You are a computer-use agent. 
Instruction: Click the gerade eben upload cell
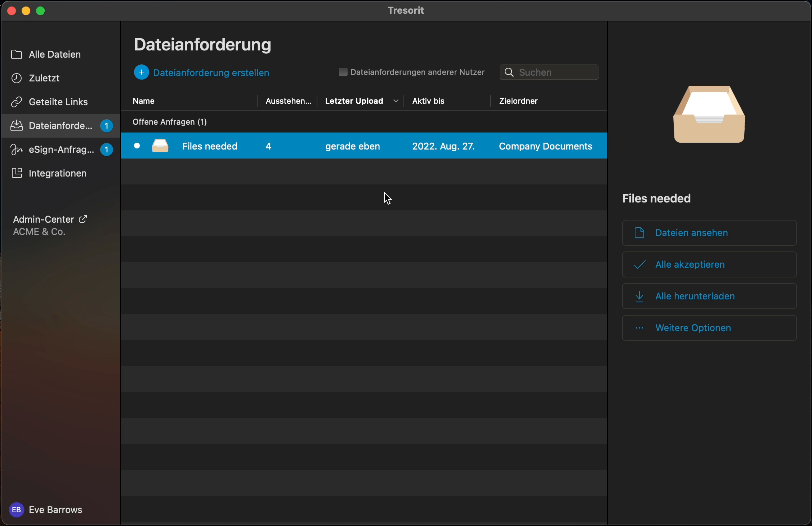pyautogui.click(x=353, y=146)
